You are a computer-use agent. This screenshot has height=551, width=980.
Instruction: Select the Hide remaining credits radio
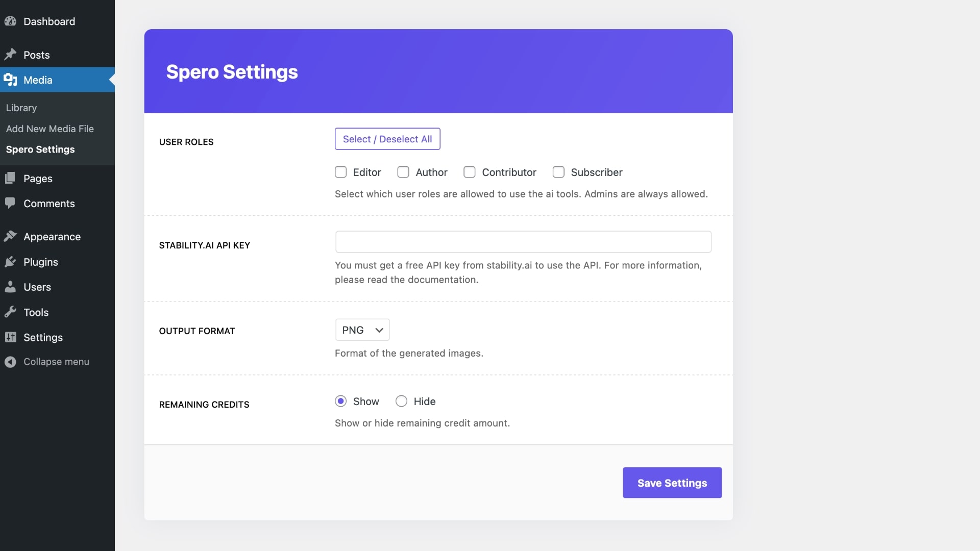(x=401, y=402)
